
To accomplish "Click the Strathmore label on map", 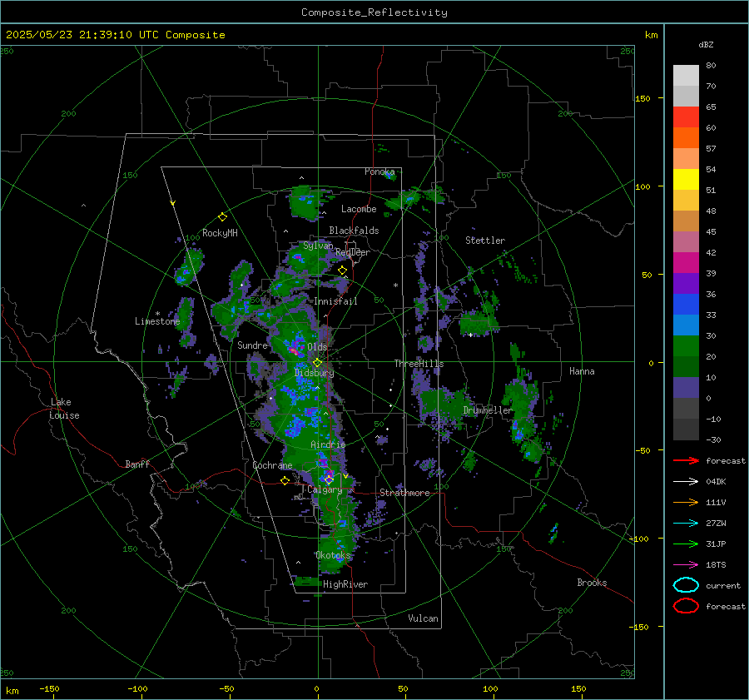I will [404, 493].
